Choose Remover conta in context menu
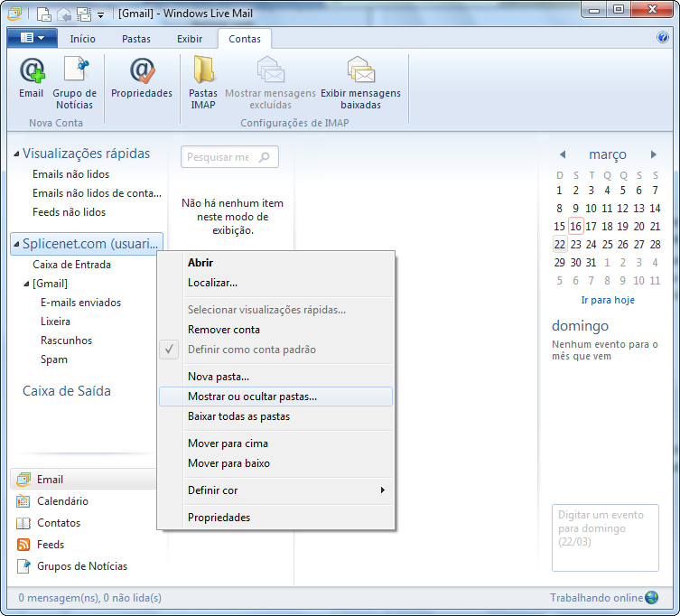Screen dimensions: 680x616 click(275, 330)
